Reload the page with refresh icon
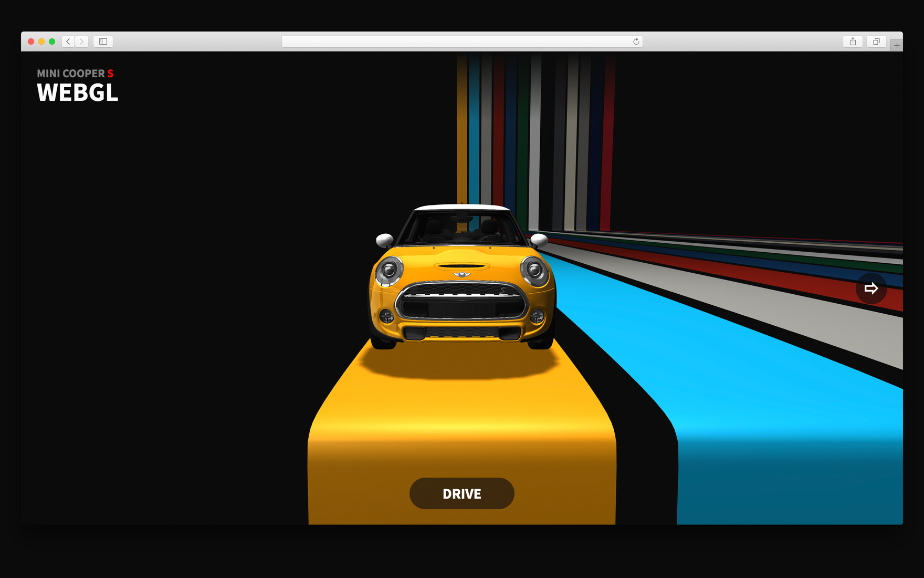This screenshot has height=578, width=924. coord(636,42)
